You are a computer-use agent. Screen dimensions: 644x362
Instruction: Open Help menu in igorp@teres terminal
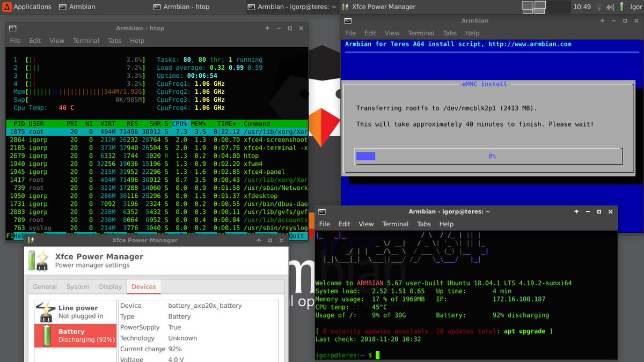pos(447,224)
